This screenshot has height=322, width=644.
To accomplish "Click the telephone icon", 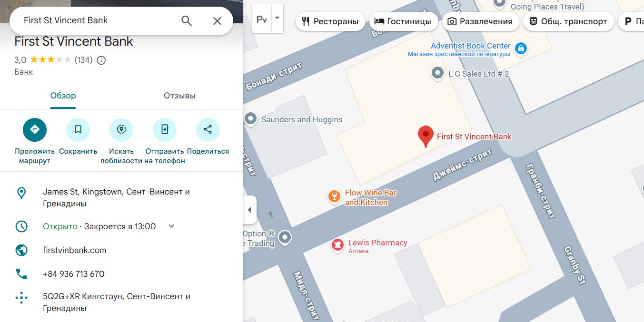I will tap(21, 274).
